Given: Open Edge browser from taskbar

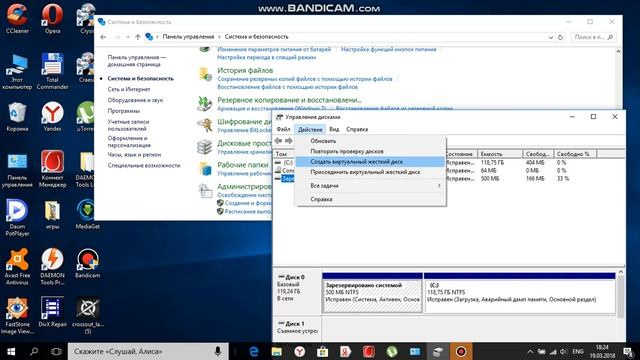Looking at the screenshot, I should (253, 351).
